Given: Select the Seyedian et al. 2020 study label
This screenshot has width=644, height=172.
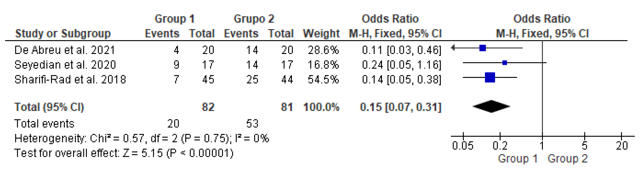Looking at the screenshot, I should point(65,65).
